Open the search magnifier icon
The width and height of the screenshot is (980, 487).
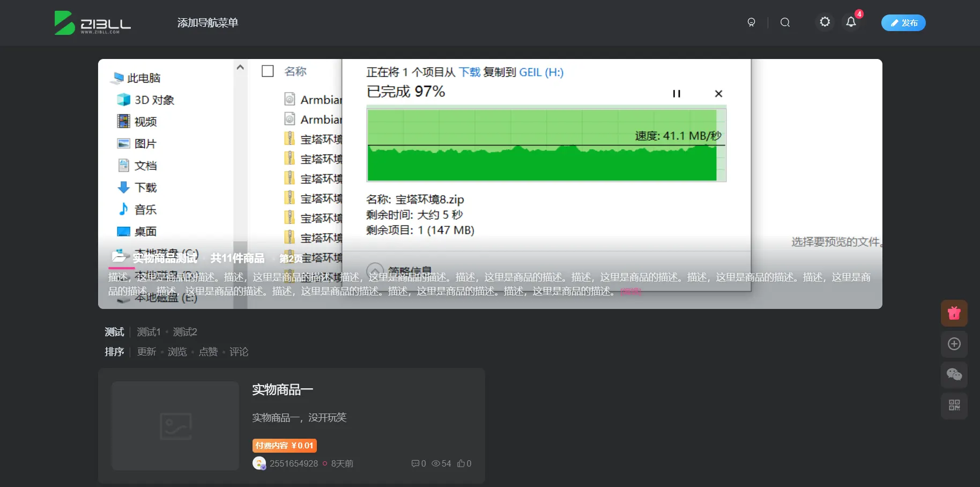[785, 23]
